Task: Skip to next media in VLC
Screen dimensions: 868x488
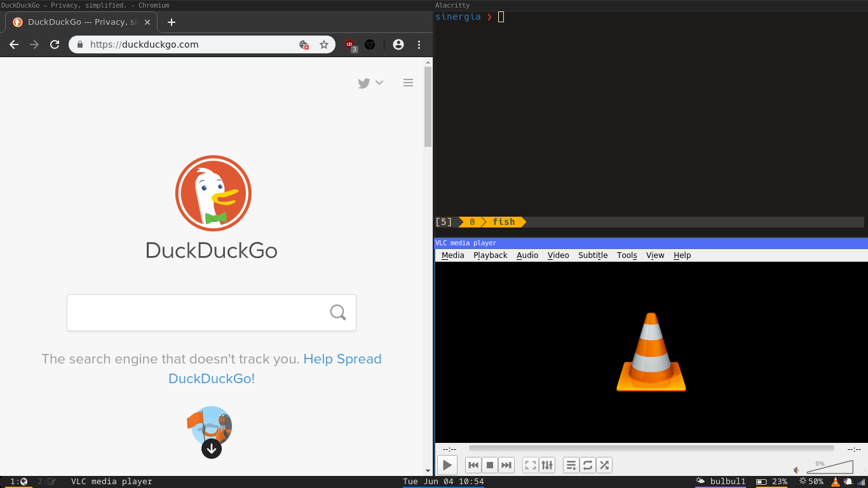Action: [506, 465]
